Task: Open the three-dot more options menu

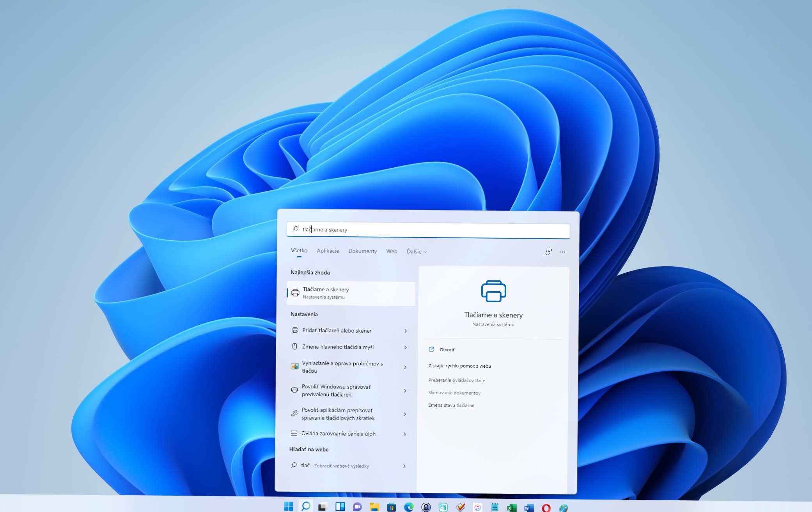Action: [x=562, y=252]
